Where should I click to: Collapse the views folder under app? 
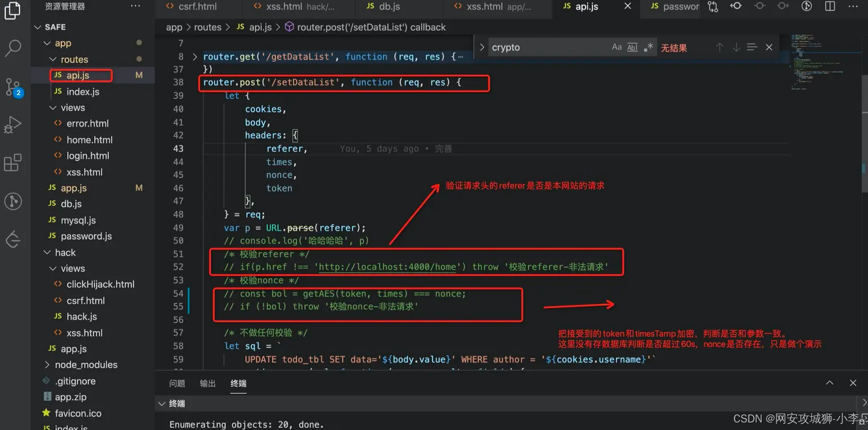point(53,108)
